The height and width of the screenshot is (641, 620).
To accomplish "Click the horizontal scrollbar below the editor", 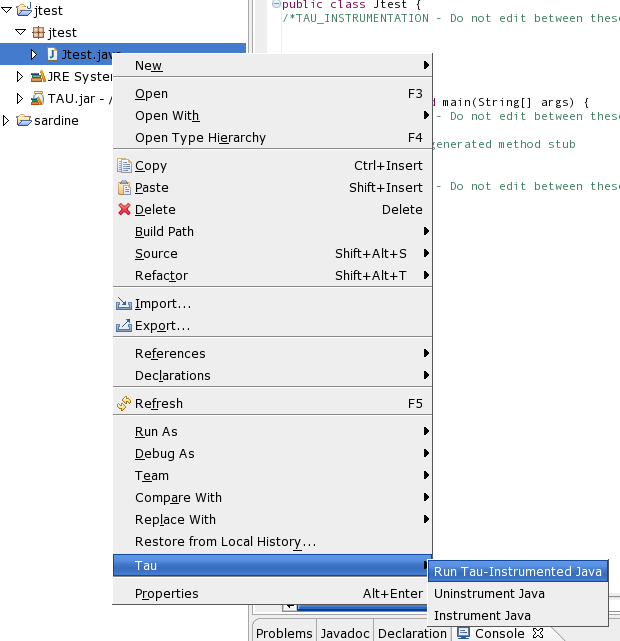I will (x=362, y=607).
